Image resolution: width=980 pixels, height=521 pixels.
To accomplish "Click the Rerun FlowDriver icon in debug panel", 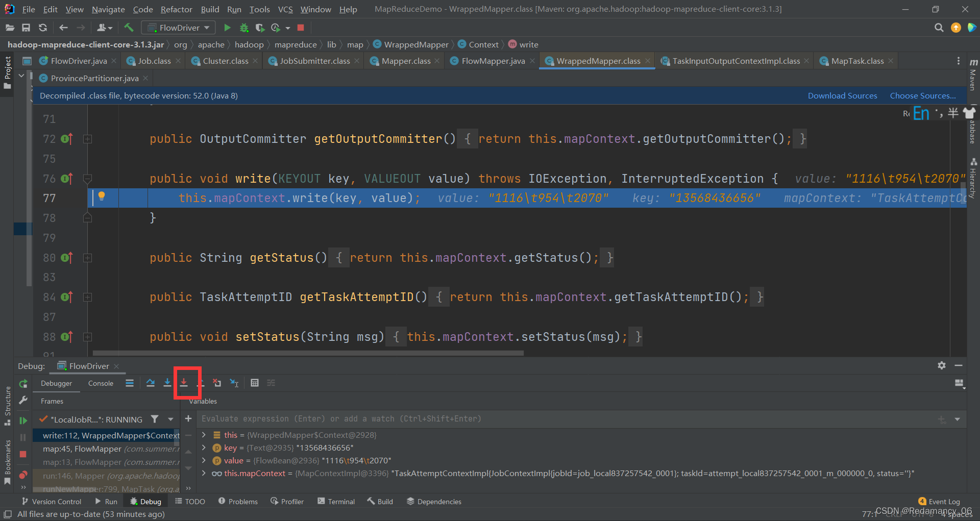I will point(23,384).
